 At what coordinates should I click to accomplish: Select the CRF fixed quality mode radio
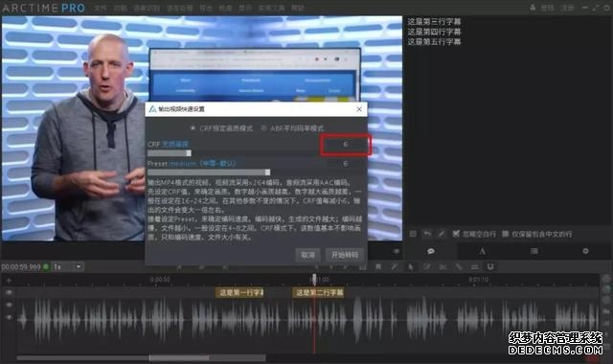click(193, 128)
